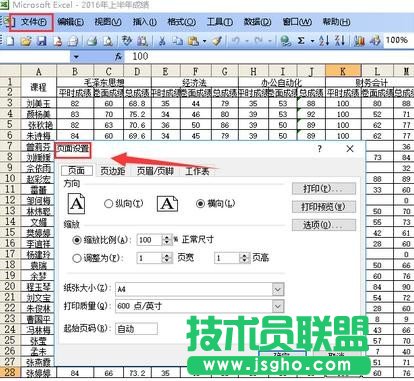Click the 页宽 pages-wide number field

coord(149,258)
